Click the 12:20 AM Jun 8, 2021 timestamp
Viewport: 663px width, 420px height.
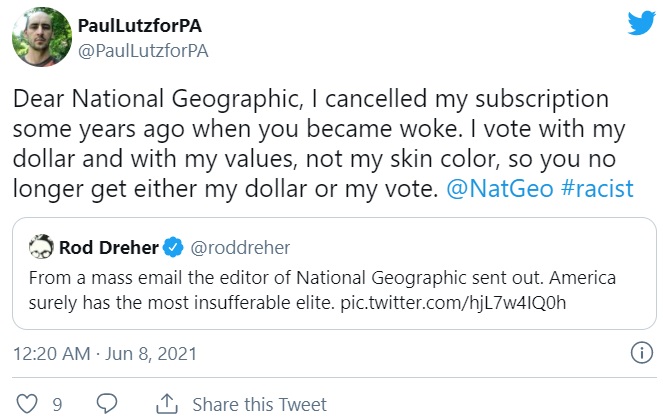pyautogui.click(x=105, y=353)
